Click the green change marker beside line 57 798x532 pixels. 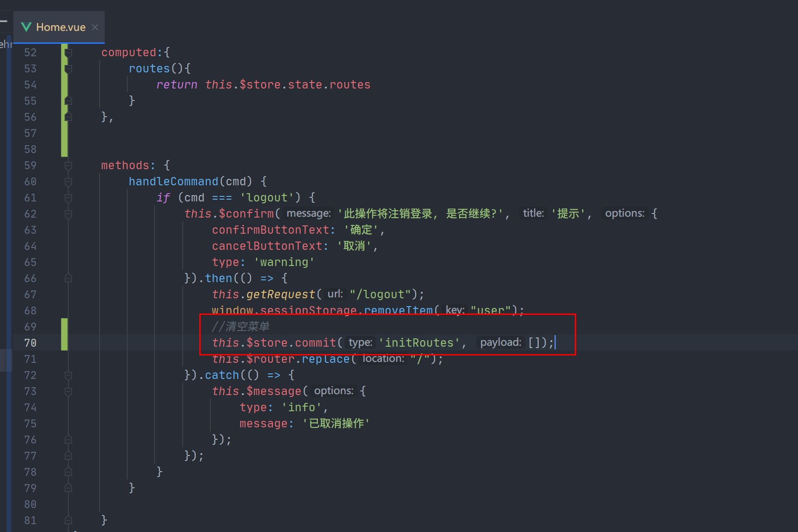pyautogui.click(x=65, y=133)
